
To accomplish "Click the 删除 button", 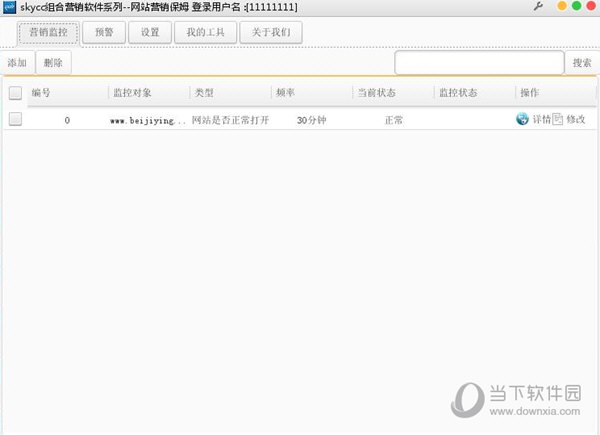I will (x=53, y=62).
